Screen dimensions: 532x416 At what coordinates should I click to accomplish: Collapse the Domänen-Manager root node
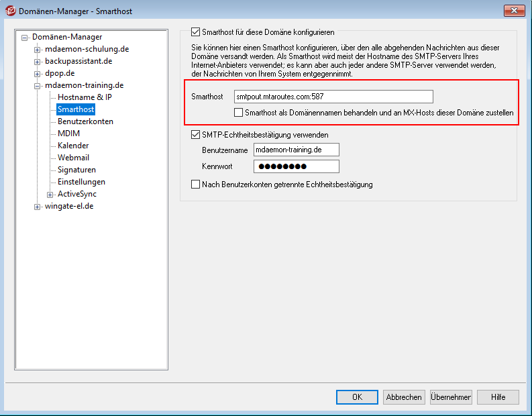pyautogui.click(x=24, y=38)
